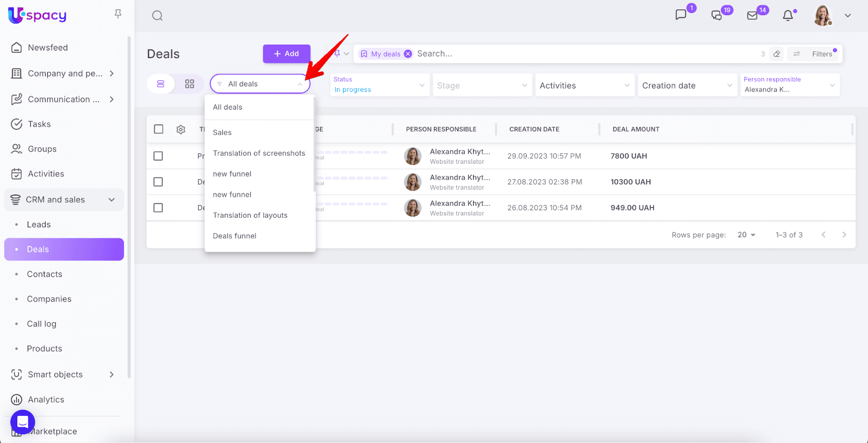This screenshot has width=868, height=443.
Task: Select the checkbox for the 949.00 UAH deal
Action: coord(158,208)
